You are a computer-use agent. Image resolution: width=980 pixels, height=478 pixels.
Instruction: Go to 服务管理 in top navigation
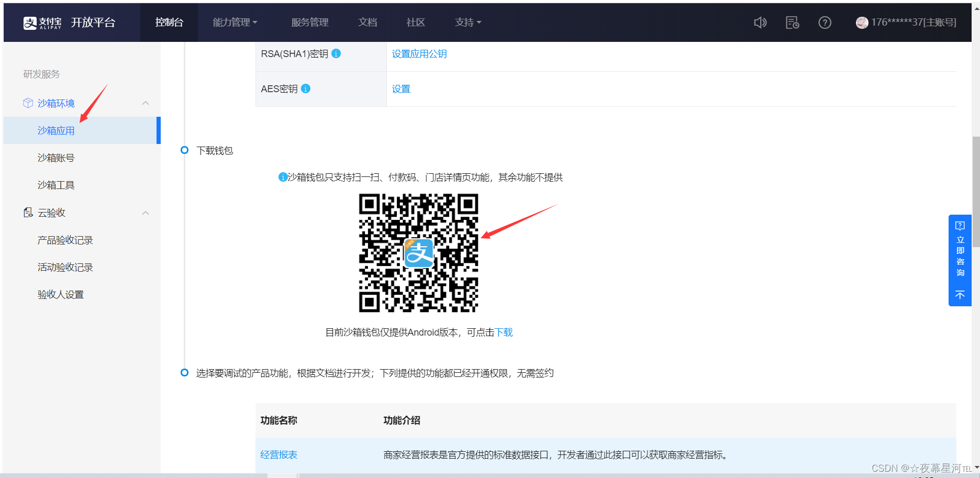click(x=310, y=23)
